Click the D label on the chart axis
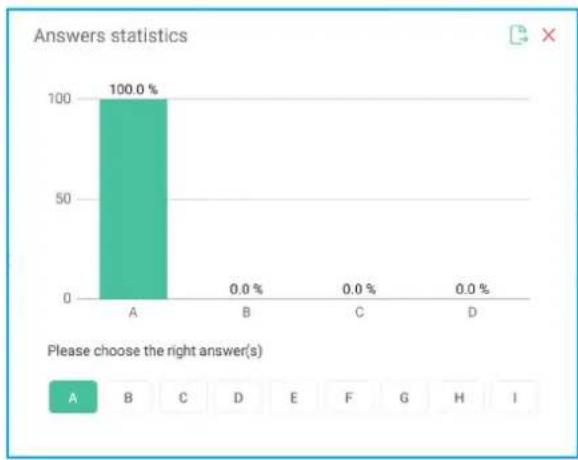The width and height of the screenshot is (578, 460). 472,313
